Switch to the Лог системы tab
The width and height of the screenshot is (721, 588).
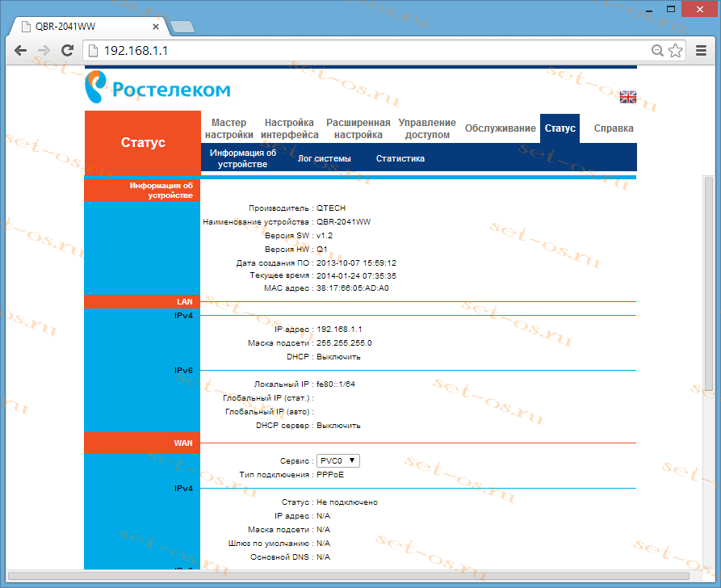324,158
